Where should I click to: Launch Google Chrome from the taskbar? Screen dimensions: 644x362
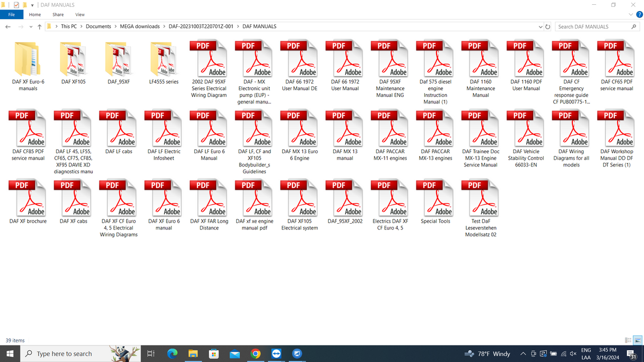(256, 354)
